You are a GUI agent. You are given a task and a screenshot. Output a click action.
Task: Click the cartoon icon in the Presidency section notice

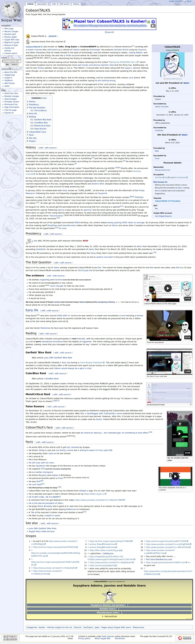29,241
